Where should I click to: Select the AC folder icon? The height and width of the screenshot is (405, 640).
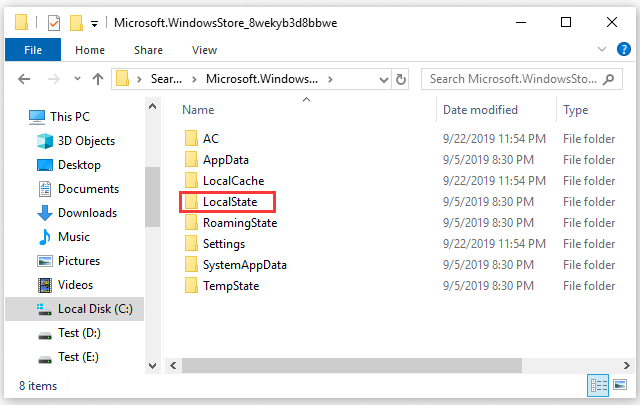point(191,138)
